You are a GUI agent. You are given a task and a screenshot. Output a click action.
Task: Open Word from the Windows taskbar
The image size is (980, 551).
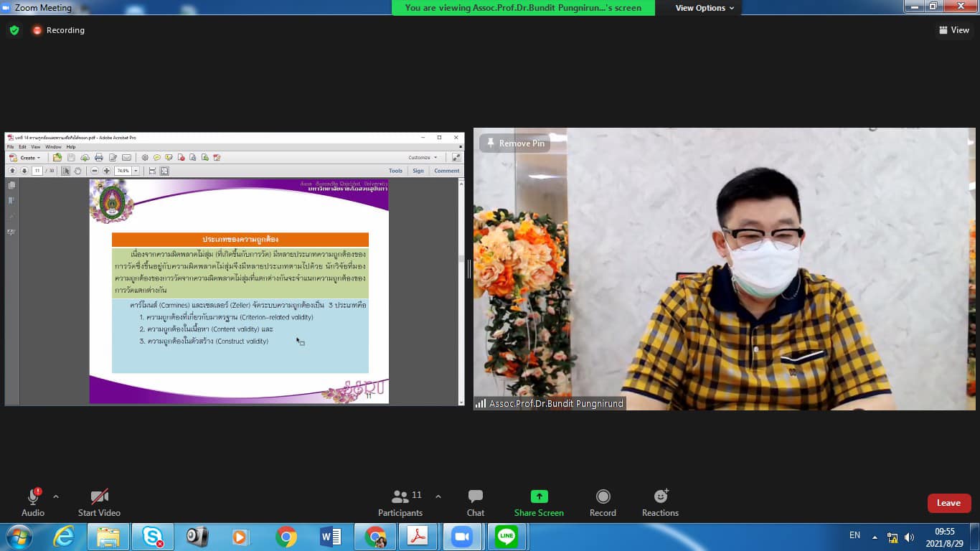point(331,537)
